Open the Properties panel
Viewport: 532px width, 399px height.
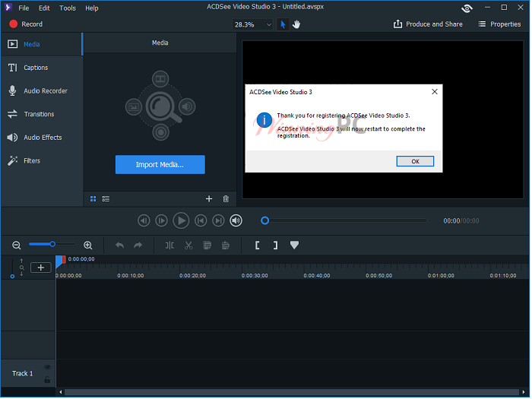(x=500, y=24)
